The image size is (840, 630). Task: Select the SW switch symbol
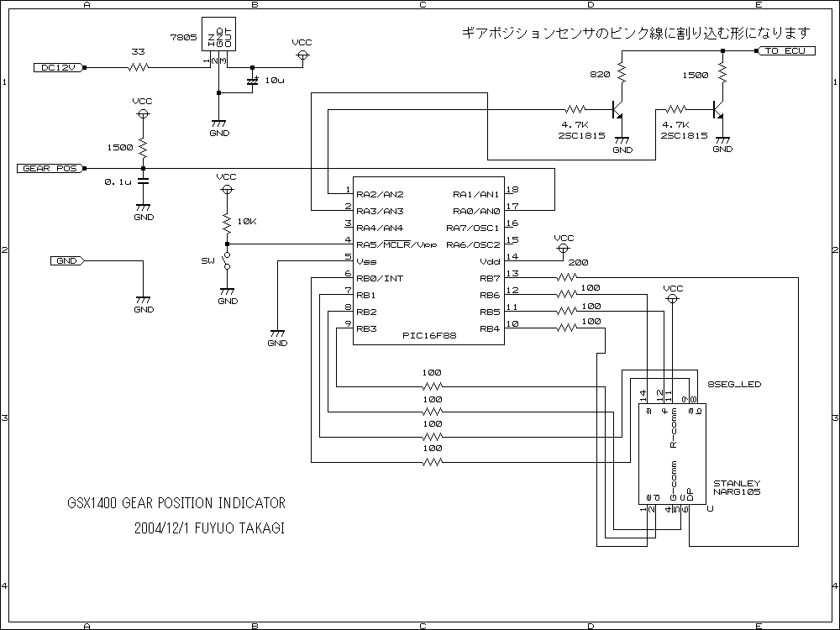(x=226, y=267)
